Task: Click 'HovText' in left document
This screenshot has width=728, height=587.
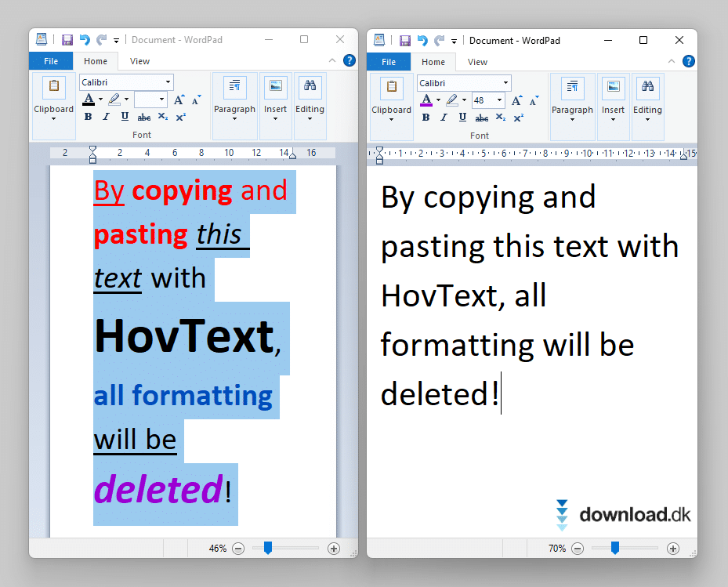Action: [x=184, y=336]
